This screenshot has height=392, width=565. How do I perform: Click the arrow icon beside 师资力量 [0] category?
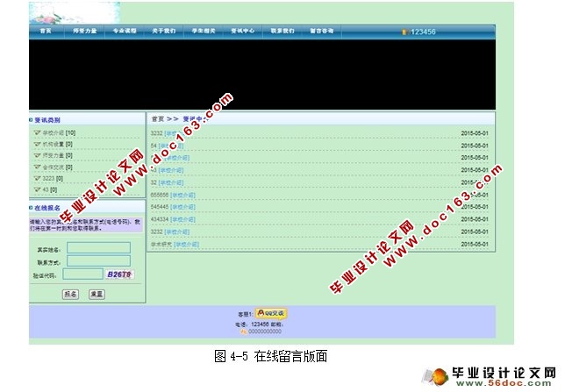(x=37, y=155)
